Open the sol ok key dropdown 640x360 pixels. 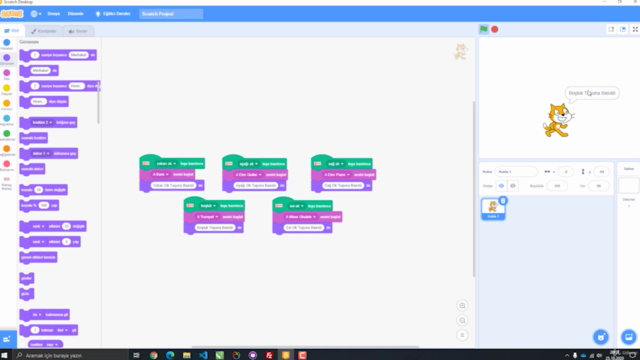click(296, 206)
